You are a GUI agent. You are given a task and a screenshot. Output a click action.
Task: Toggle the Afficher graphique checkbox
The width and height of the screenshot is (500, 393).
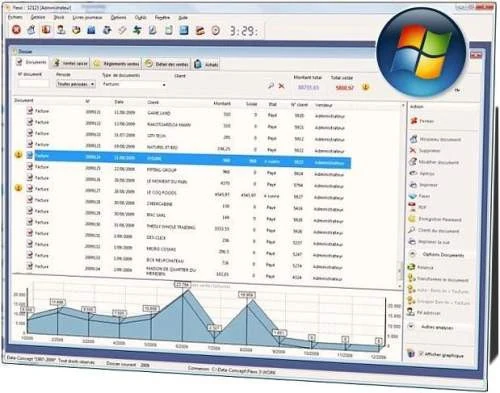421,353
